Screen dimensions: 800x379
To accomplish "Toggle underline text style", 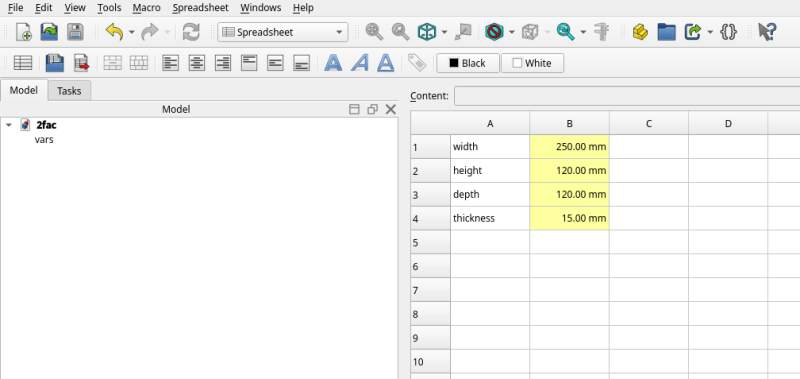I will click(386, 63).
